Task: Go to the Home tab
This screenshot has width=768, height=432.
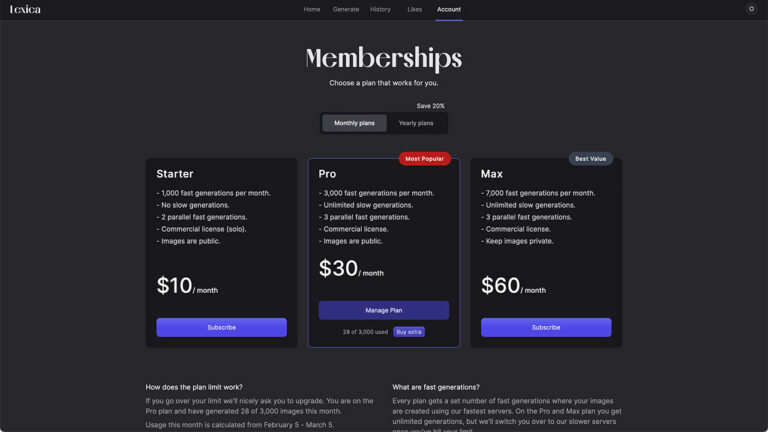Action: [312, 9]
